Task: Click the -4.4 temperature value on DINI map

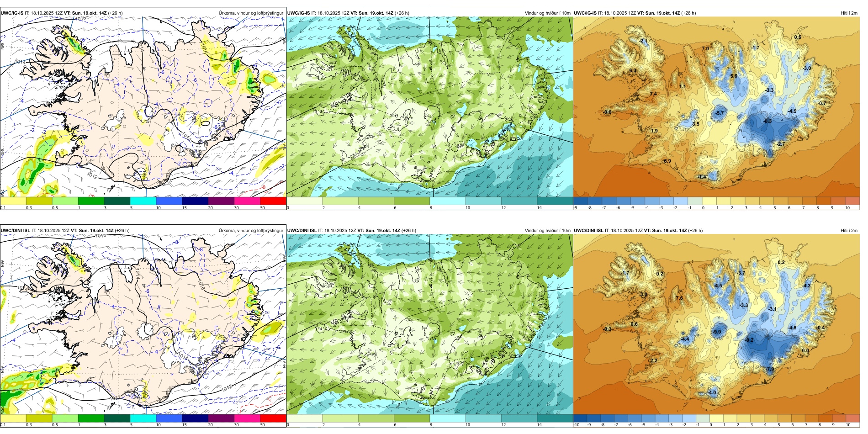Action: [x=685, y=339]
